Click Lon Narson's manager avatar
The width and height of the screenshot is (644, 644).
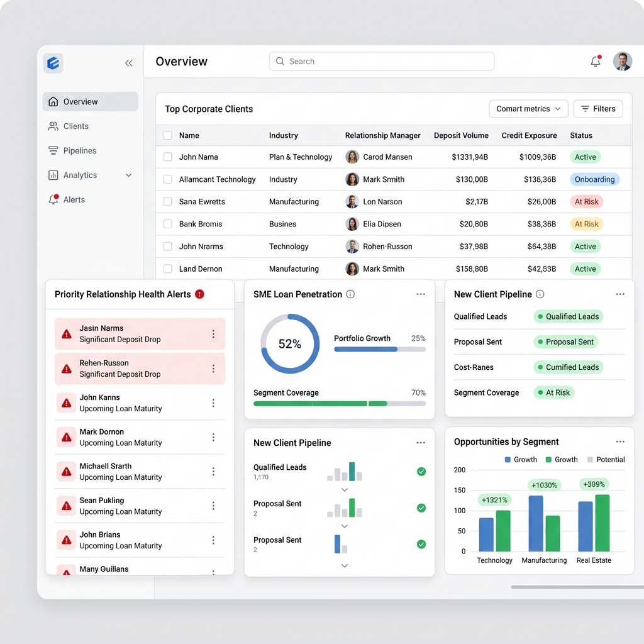pos(352,202)
